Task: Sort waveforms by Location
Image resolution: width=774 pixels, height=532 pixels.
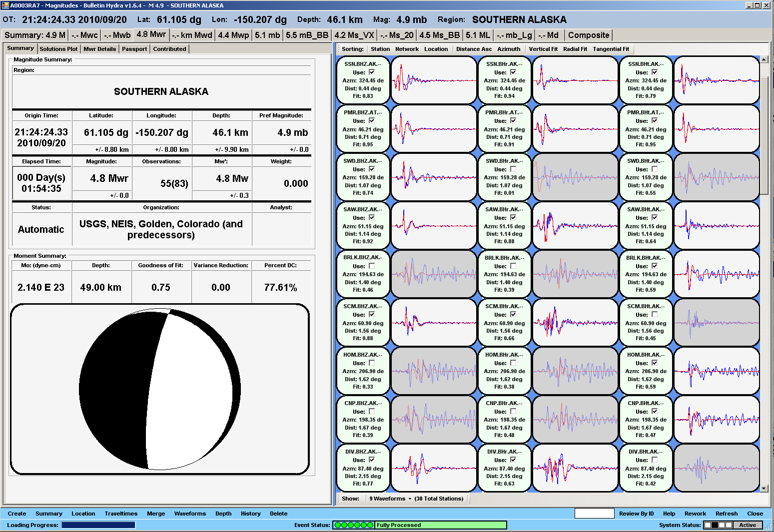Action: (x=436, y=49)
